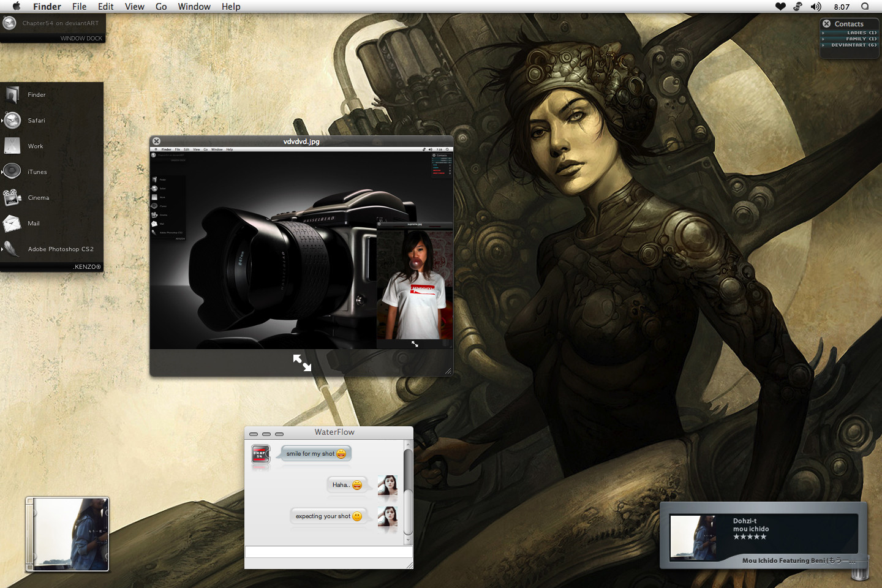Click the third pill button in WaterFlow title bar

click(x=279, y=434)
